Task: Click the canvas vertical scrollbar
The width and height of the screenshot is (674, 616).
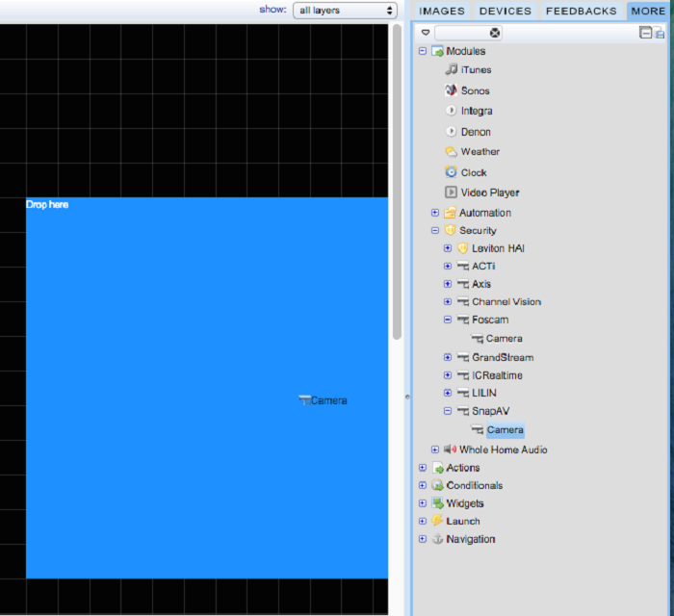Action: point(397,183)
